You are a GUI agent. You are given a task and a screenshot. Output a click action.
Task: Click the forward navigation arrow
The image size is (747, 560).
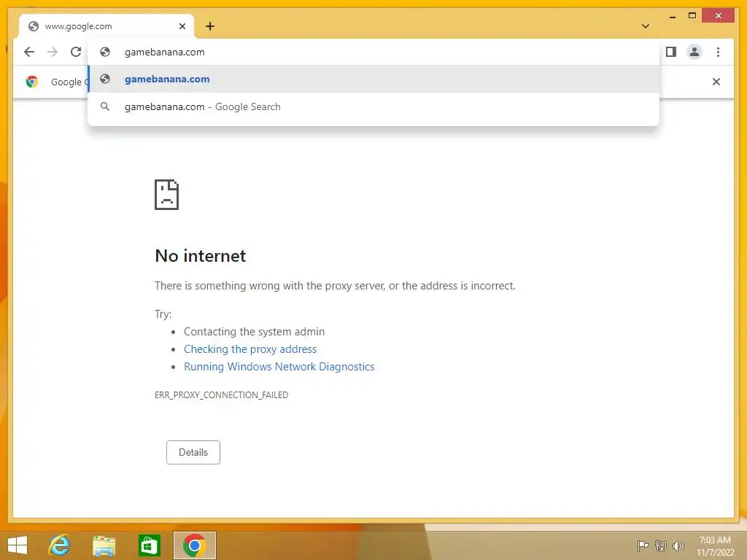pos(53,52)
